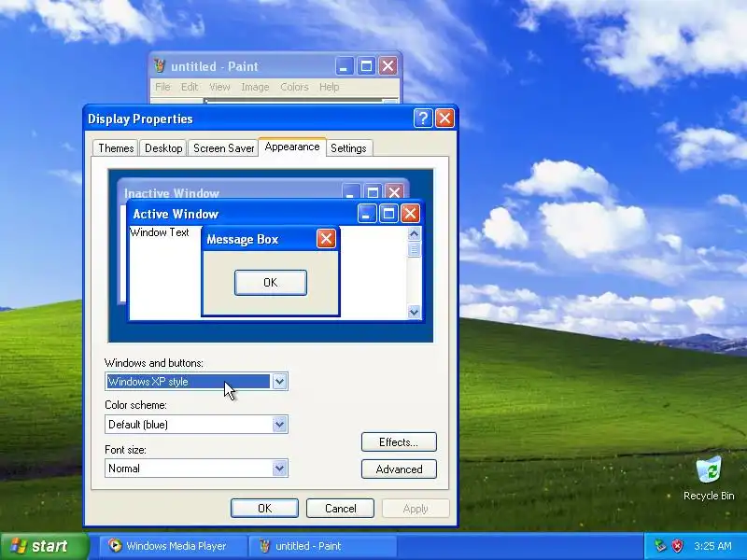This screenshot has height=560, width=747.
Task: Click the preview Message Box close icon
Action: coord(326,239)
